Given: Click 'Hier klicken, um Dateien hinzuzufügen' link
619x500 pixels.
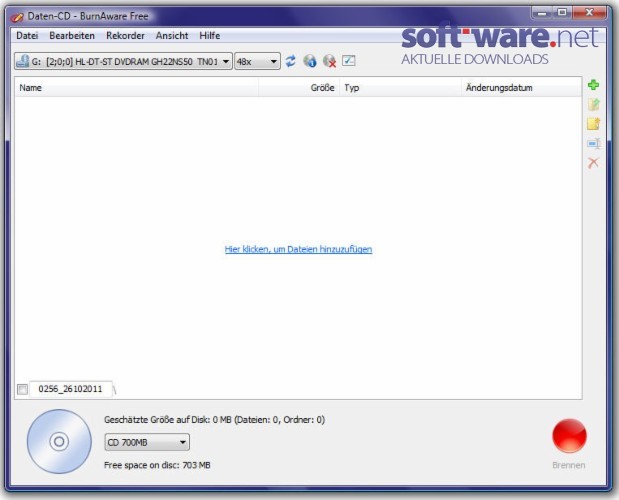Looking at the screenshot, I should tap(298, 249).
